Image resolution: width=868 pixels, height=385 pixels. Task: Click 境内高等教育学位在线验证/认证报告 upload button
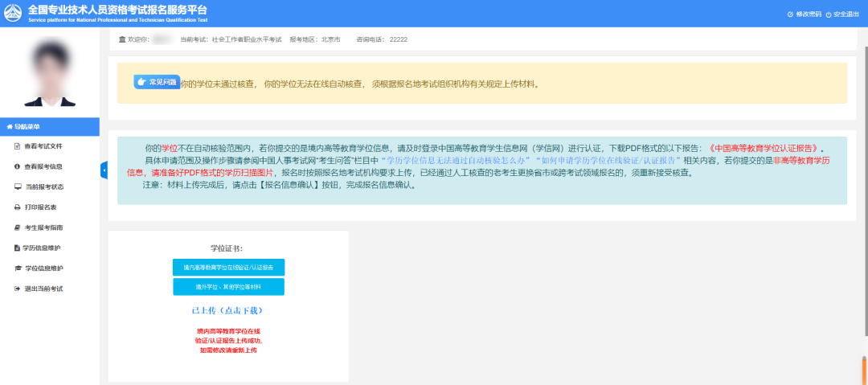click(x=228, y=268)
